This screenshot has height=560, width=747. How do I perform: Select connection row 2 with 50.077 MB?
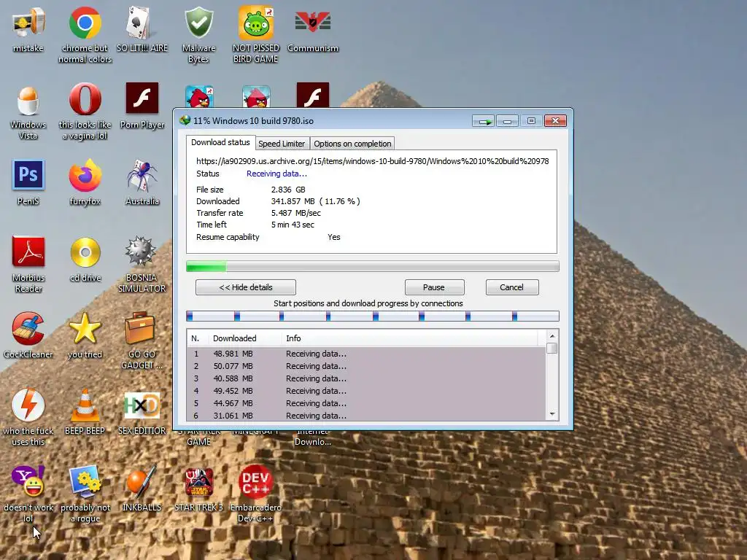[367, 366]
